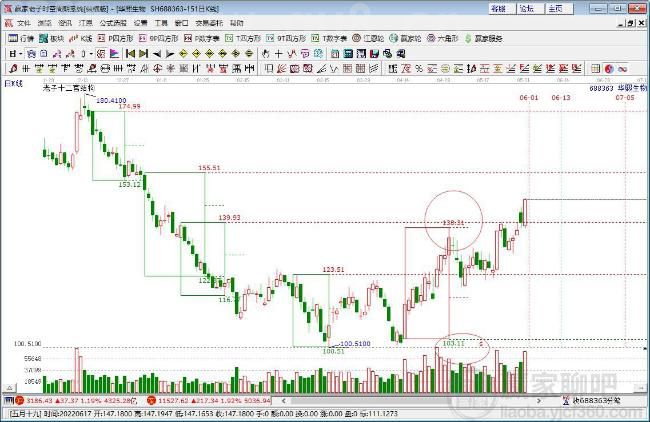Jump to first bar with green skip-back icon
This screenshot has height=422, width=650.
pos(131,54)
